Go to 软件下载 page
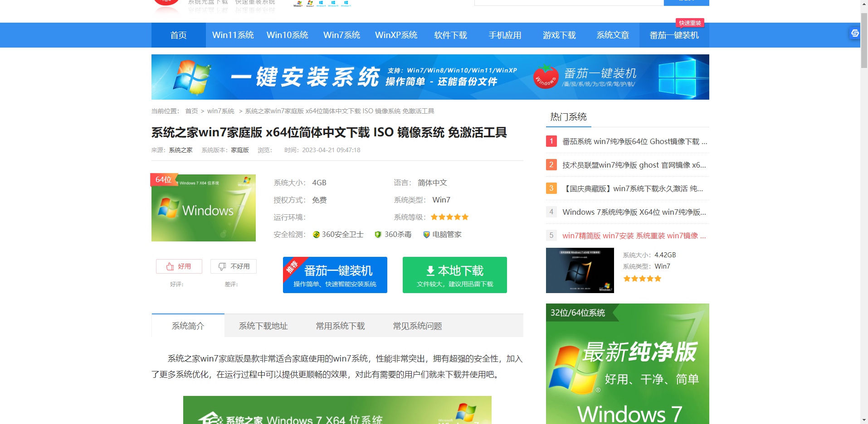Screen dimensions: 868x424 tap(451, 35)
